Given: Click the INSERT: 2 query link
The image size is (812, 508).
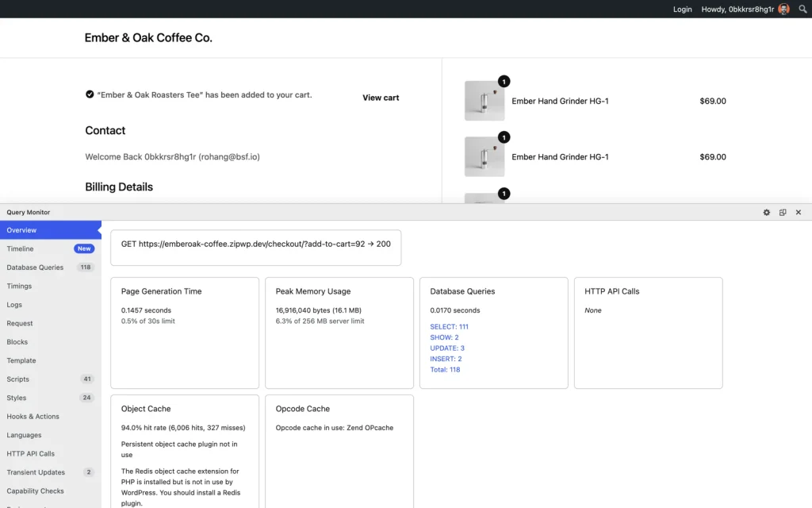Looking at the screenshot, I should [x=446, y=359].
